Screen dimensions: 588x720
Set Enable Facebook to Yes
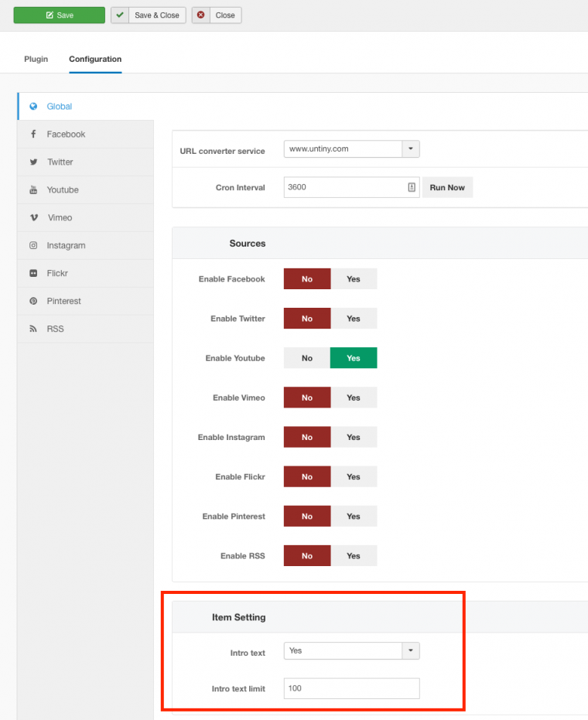coord(354,278)
